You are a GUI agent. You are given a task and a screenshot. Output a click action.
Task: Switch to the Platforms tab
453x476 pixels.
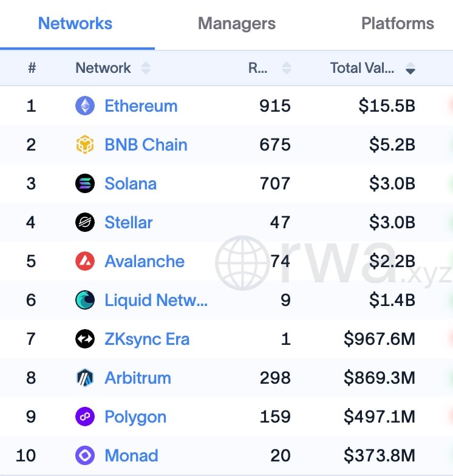click(x=398, y=24)
